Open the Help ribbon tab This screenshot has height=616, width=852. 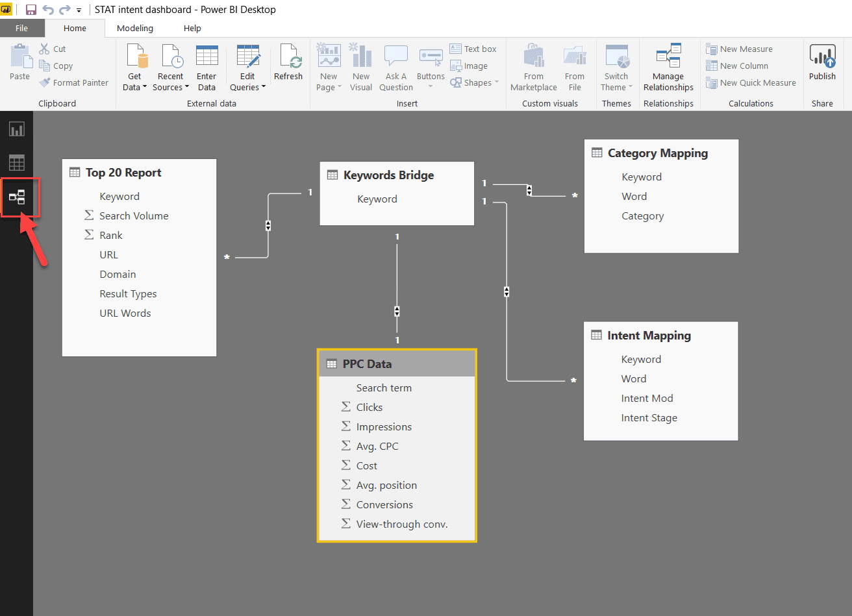pyautogui.click(x=192, y=28)
